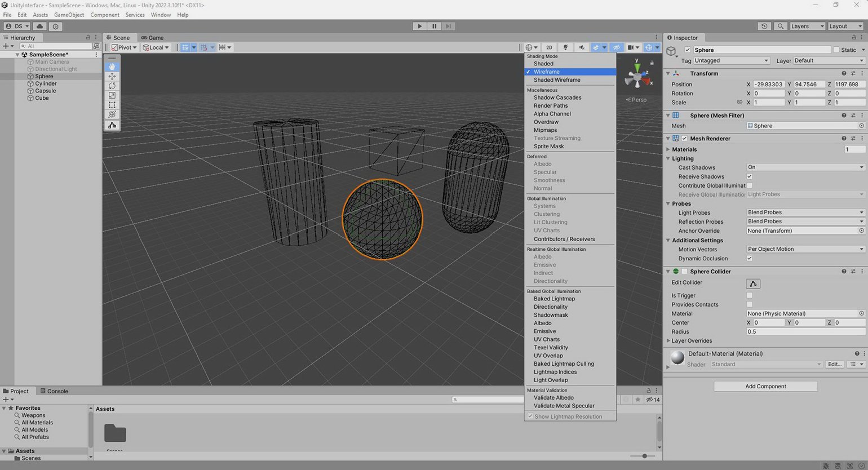Select the Move tool in scene toolbar

[x=112, y=76]
